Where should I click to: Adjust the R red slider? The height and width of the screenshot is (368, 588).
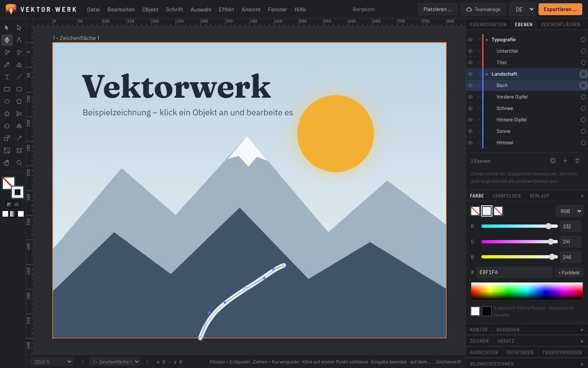click(x=519, y=226)
